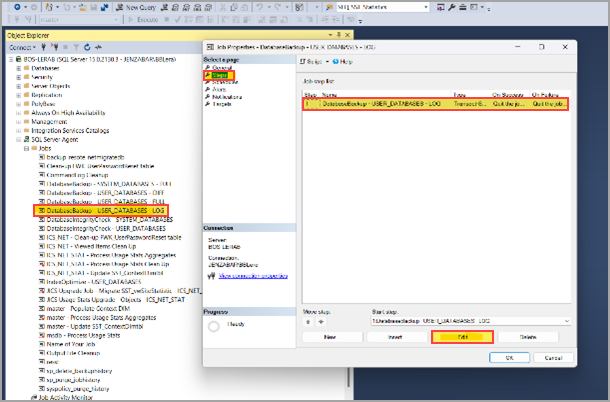Viewport: 610px width, 402px height.
Task: Select the Output File Cleanup job
Action: pyautogui.click(x=73, y=353)
